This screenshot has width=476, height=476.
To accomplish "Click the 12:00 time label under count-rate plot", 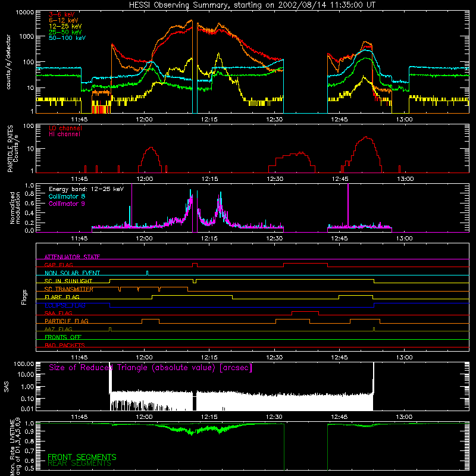I will point(144,120).
